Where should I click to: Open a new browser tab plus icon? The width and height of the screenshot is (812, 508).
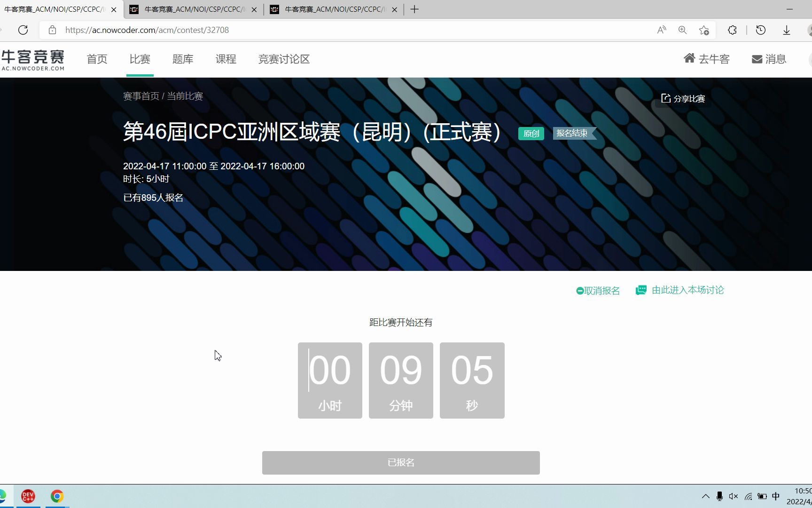414,9
